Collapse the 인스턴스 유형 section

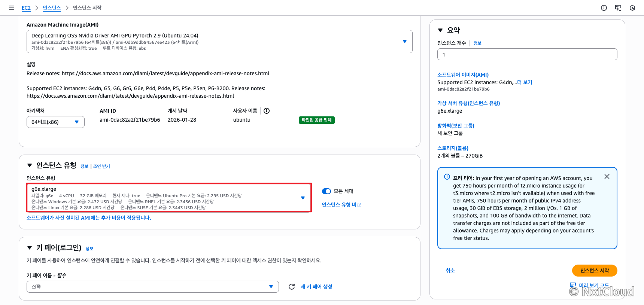click(x=30, y=165)
